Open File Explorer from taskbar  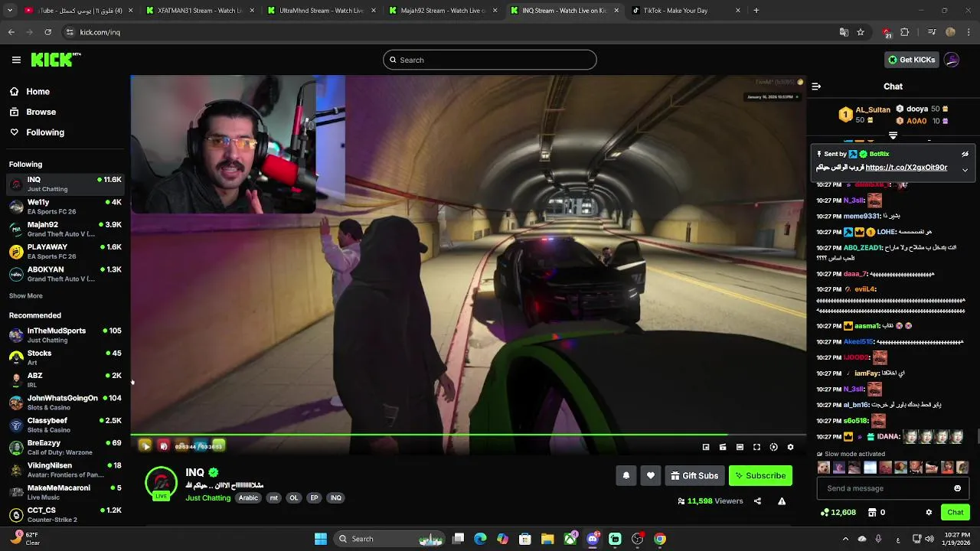click(547, 539)
